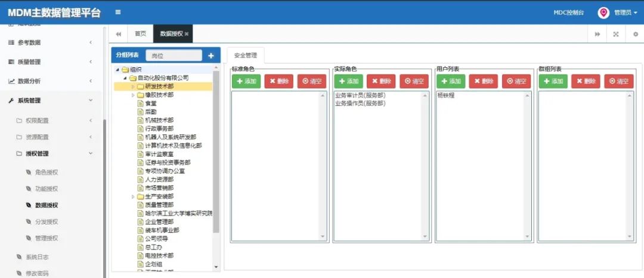Screen dimensions: 644x278
Task: Click the tree scrollbar down arrow
Action: (x=216, y=267)
